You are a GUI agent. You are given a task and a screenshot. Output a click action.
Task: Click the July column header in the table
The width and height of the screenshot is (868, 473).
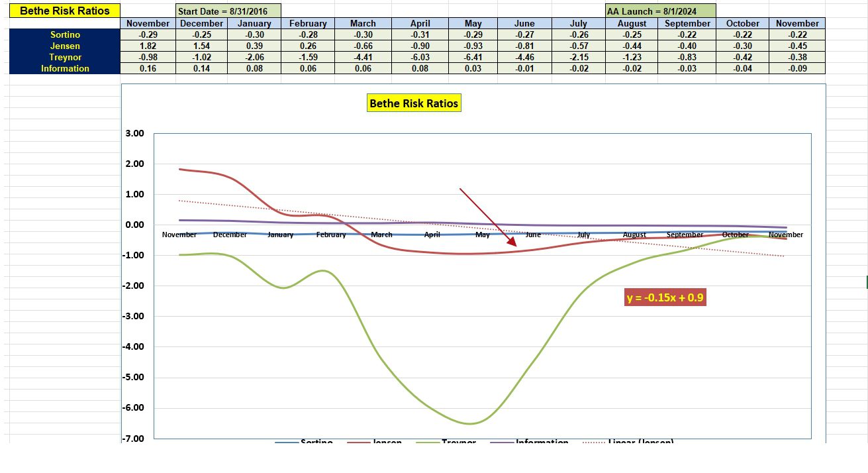point(578,23)
